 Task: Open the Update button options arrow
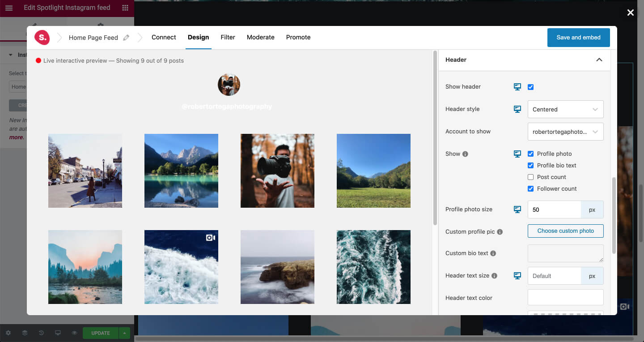click(x=124, y=333)
